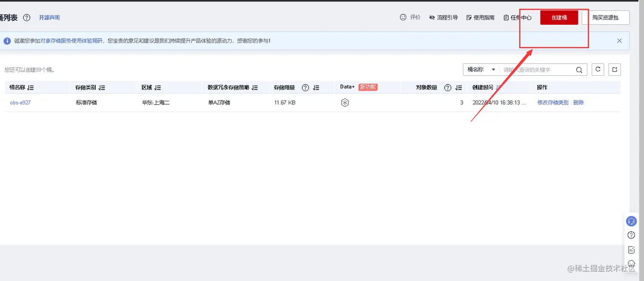The width and height of the screenshot is (644, 281).
Task: Click the 存储用量 help question icon
Action: point(305,88)
